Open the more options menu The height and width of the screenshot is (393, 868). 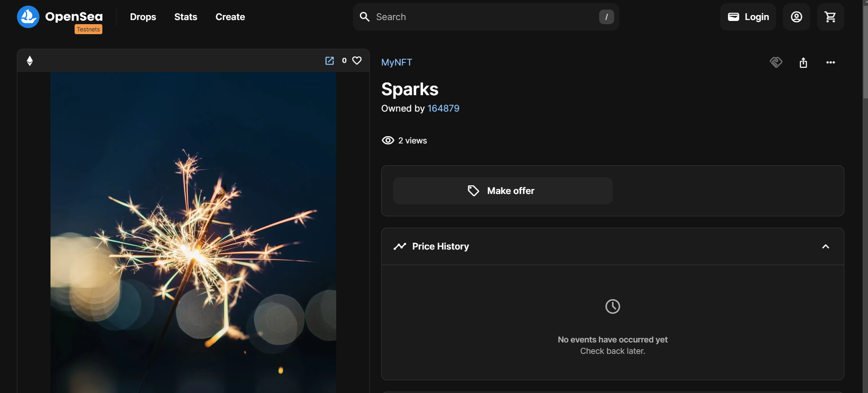[x=831, y=62]
